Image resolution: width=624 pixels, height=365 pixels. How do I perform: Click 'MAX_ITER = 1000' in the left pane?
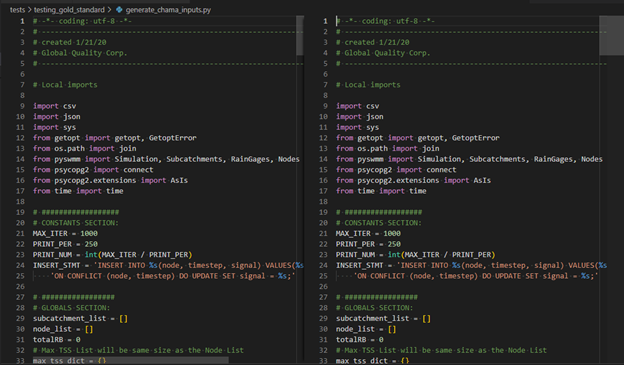65,233
